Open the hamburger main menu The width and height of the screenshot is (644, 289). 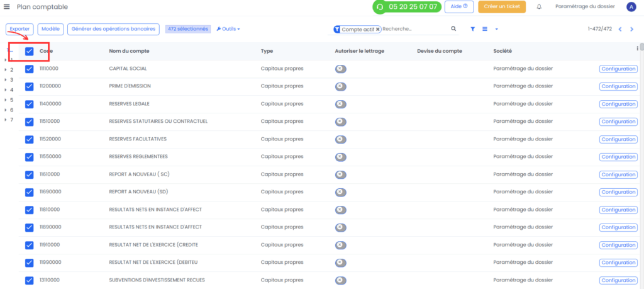click(6, 6)
